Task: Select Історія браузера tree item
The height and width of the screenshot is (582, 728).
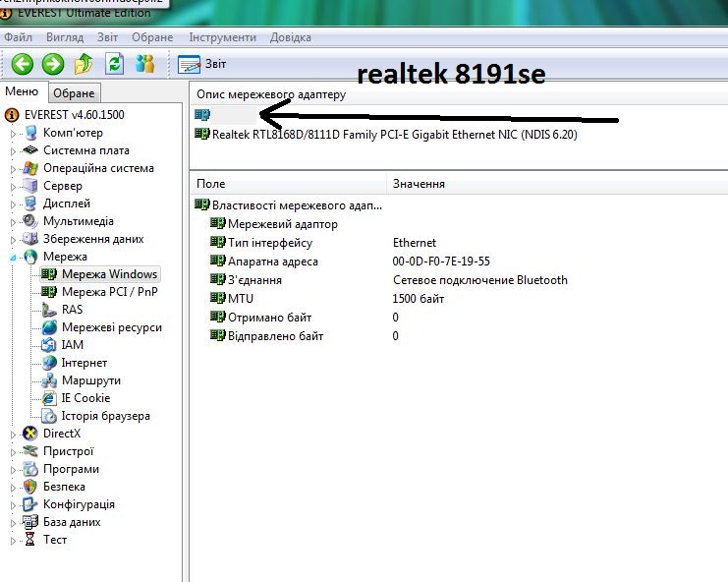Action: click(106, 416)
